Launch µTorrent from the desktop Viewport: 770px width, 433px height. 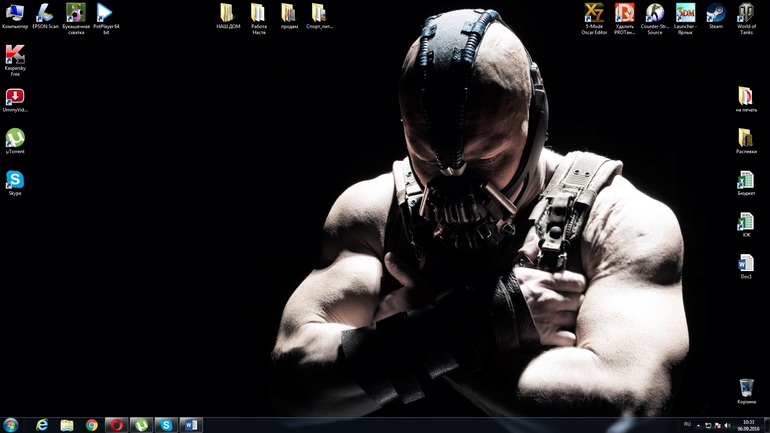[15, 138]
